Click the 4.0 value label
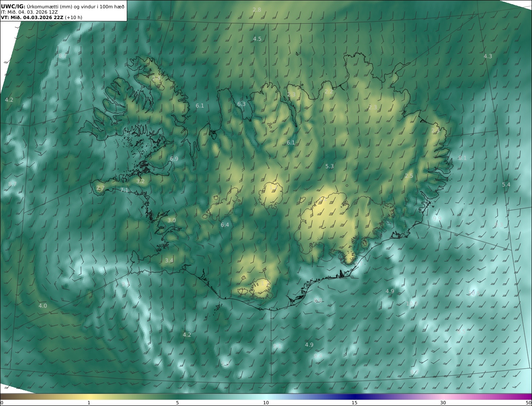This screenshot has width=532, height=406. (x=43, y=306)
